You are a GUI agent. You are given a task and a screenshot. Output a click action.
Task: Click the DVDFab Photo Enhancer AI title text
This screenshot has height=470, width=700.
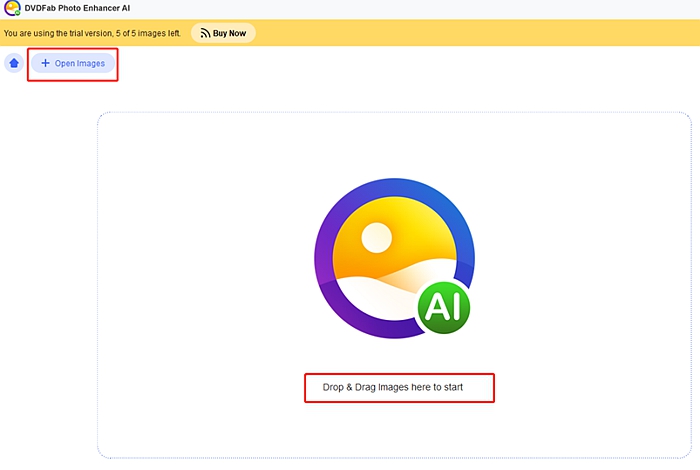pyautogui.click(x=77, y=8)
